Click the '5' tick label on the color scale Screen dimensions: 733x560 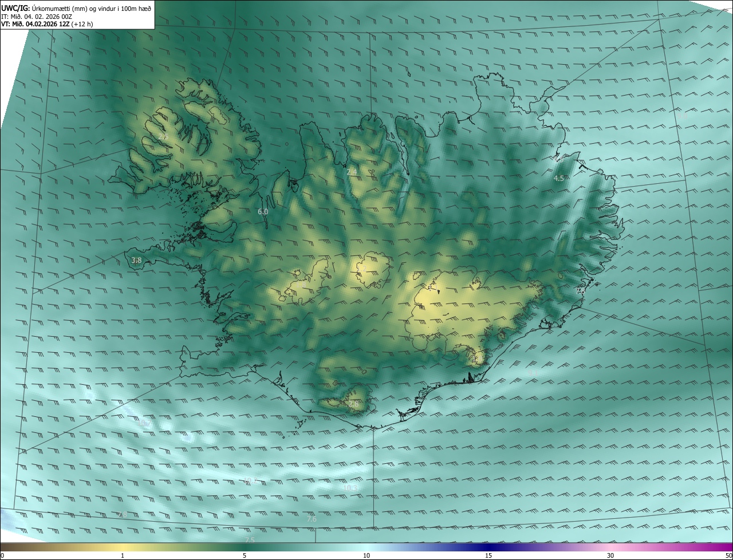point(245,555)
